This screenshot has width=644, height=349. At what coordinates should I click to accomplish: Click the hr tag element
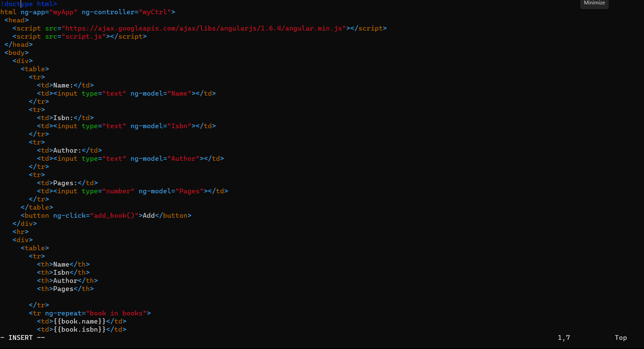click(21, 232)
